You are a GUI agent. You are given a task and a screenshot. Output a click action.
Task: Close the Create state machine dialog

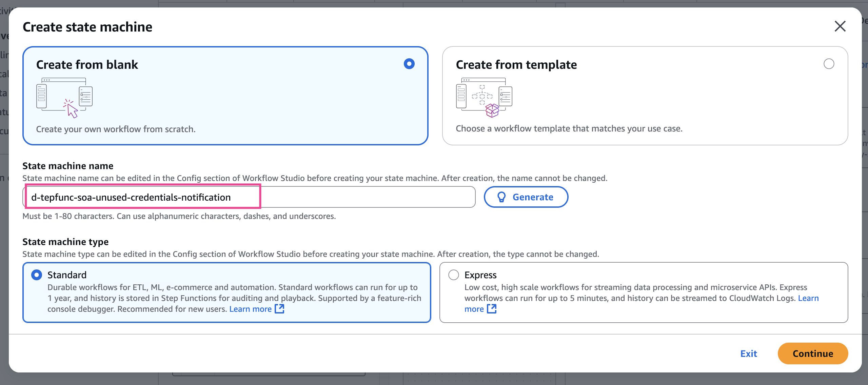point(840,26)
